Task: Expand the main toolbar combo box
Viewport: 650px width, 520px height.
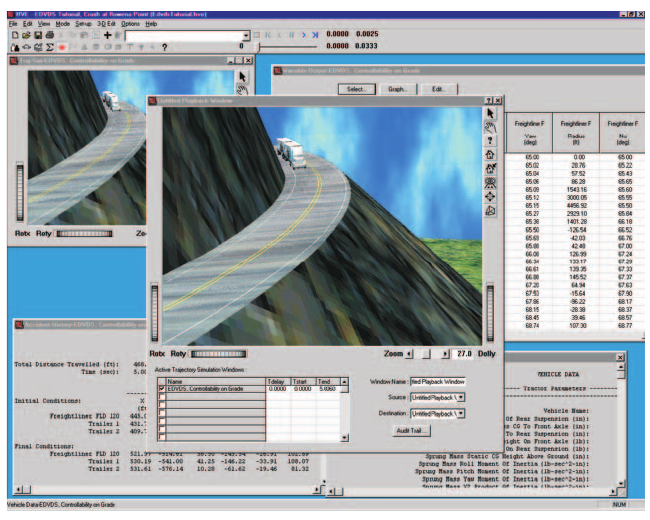Action: pos(246,36)
